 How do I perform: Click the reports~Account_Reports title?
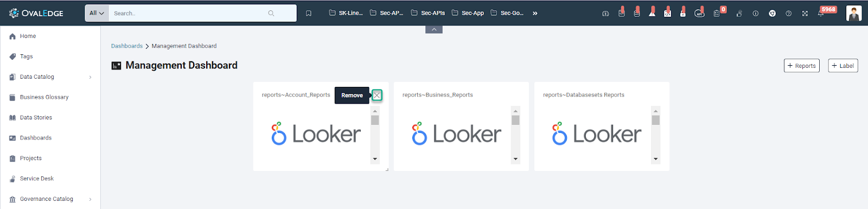pos(296,95)
